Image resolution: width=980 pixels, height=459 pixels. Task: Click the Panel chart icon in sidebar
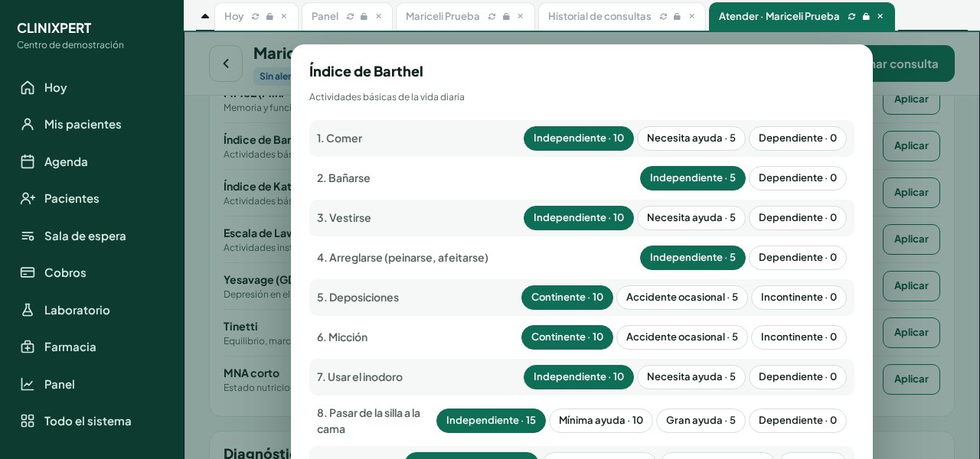click(x=28, y=384)
